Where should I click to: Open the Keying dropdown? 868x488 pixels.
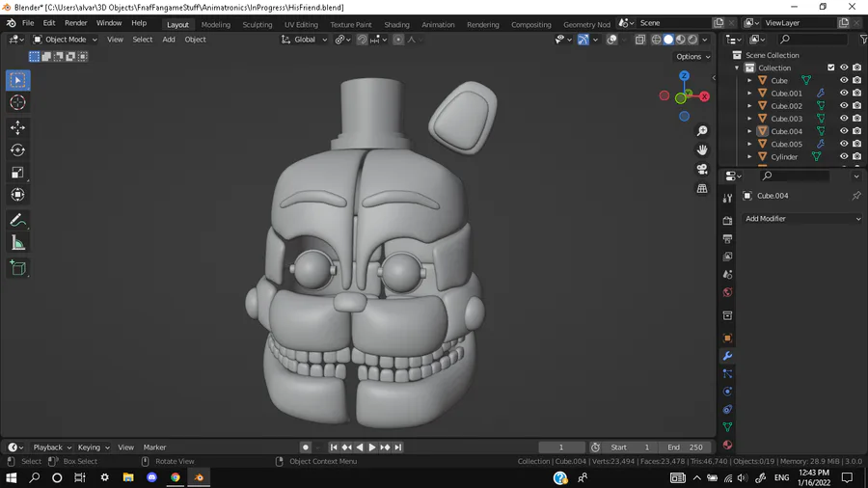tap(93, 447)
